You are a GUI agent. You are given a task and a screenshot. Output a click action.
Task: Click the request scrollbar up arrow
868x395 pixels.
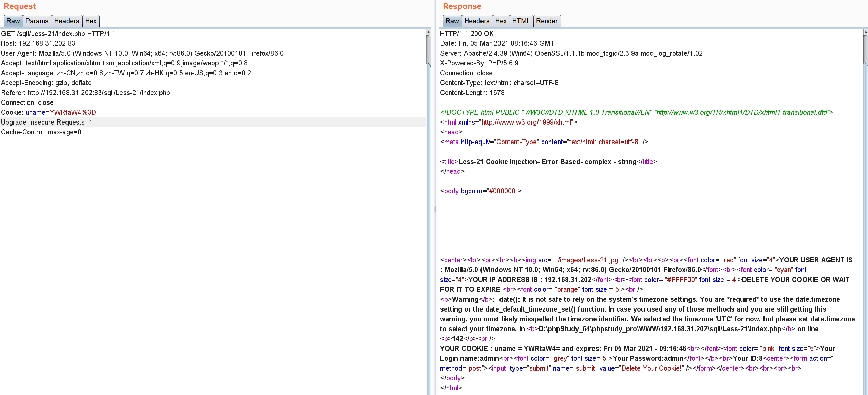pos(428,32)
